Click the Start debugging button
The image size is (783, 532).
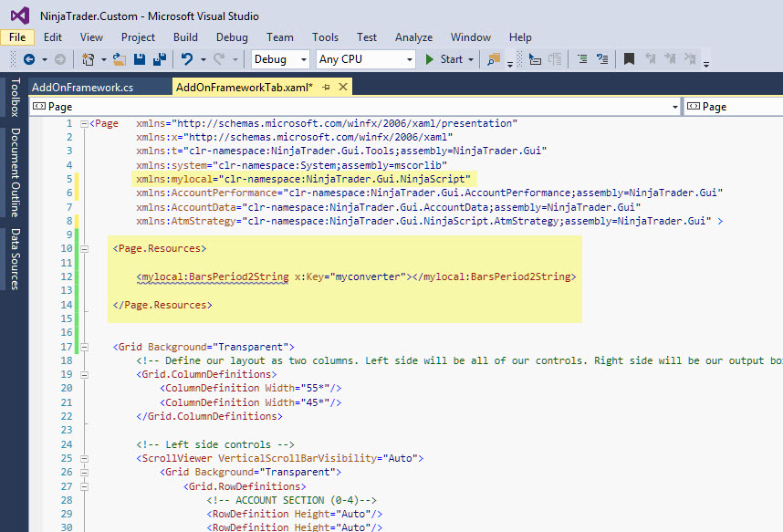click(444, 59)
